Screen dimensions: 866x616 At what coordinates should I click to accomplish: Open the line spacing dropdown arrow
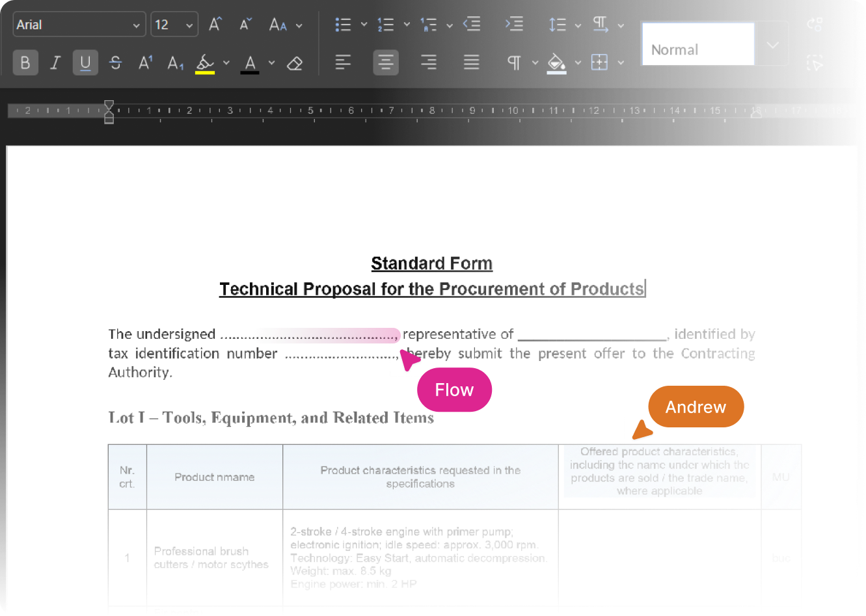pyautogui.click(x=578, y=25)
